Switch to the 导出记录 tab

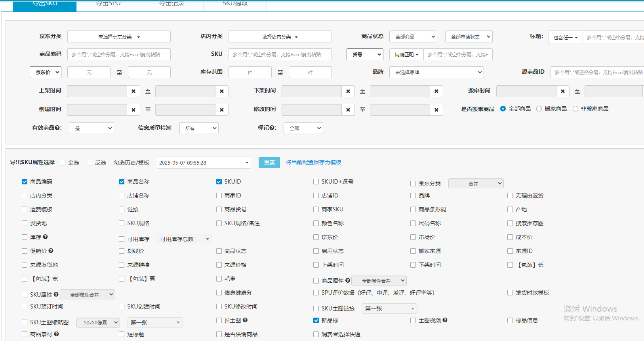pos(171,5)
